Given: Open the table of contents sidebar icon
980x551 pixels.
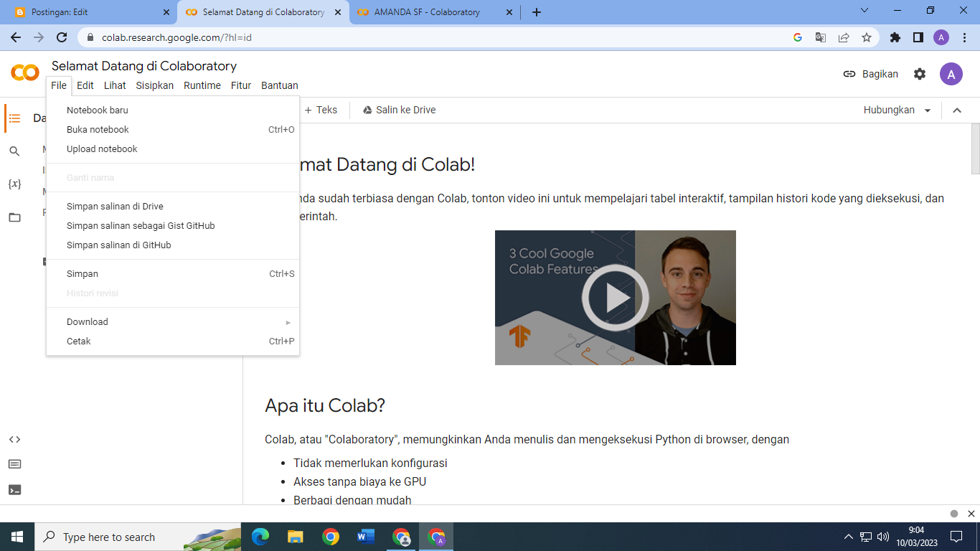Looking at the screenshot, I should click(x=14, y=118).
